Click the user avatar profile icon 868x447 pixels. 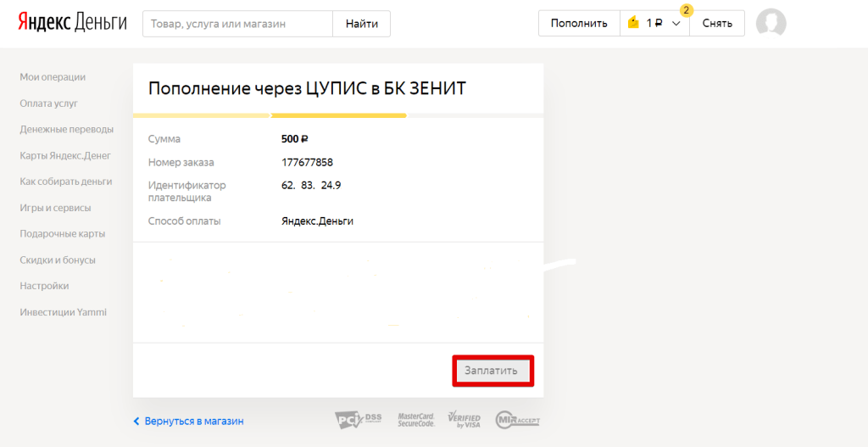click(x=771, y=23)
